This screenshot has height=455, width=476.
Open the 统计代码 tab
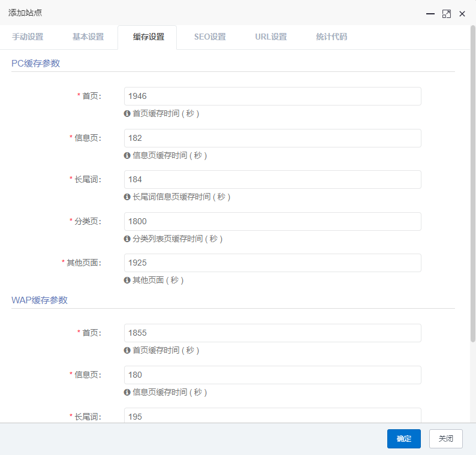tap(332, 37)
